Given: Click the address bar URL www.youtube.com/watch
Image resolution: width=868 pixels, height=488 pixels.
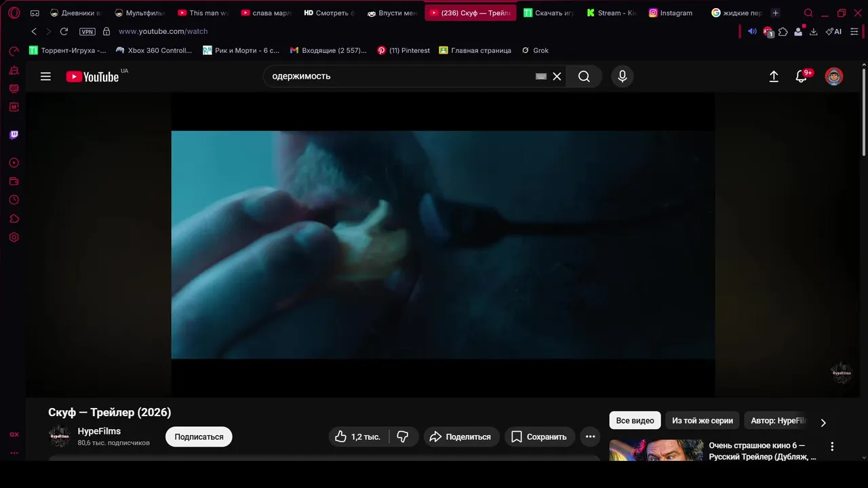Looking at the screenshot, I should click(x=163, y=31).
